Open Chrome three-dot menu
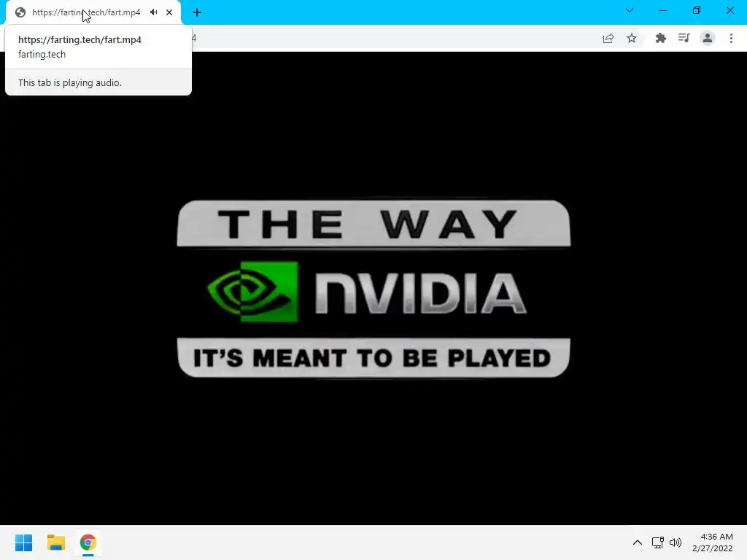Image resolution: width=747 pixels, height=560 pixels. click(731, 38)
